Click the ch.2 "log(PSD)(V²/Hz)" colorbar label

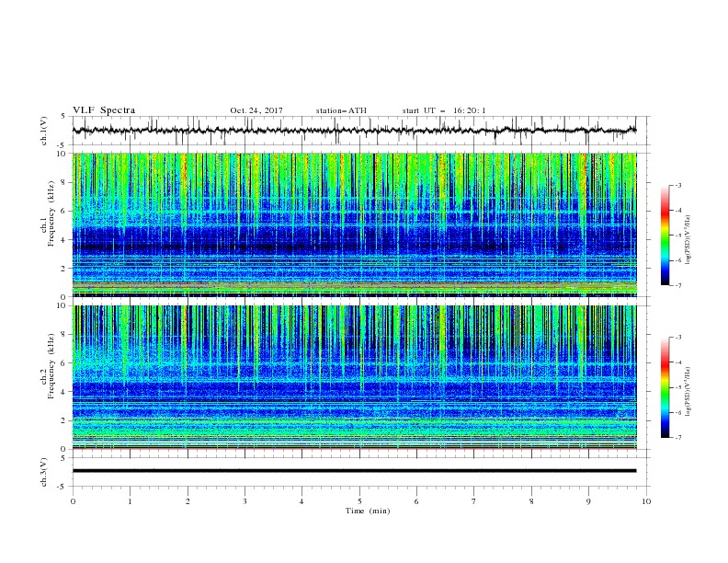[x=688, y=392]
